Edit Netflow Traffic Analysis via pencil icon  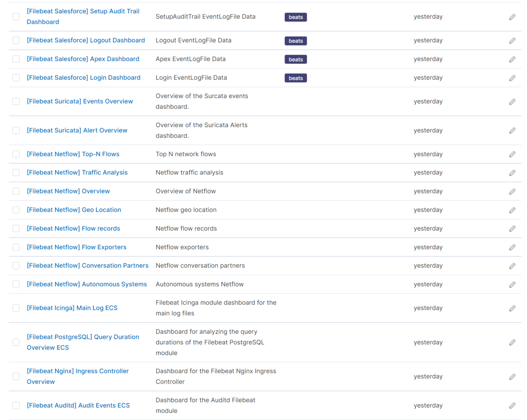[512, 173]
